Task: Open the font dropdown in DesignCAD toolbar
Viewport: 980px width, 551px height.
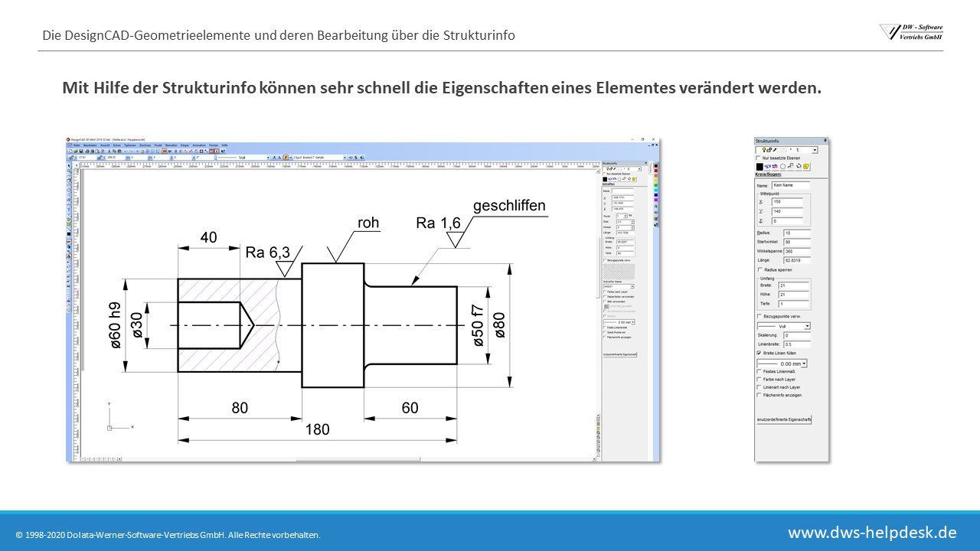Action: point(345,158)
